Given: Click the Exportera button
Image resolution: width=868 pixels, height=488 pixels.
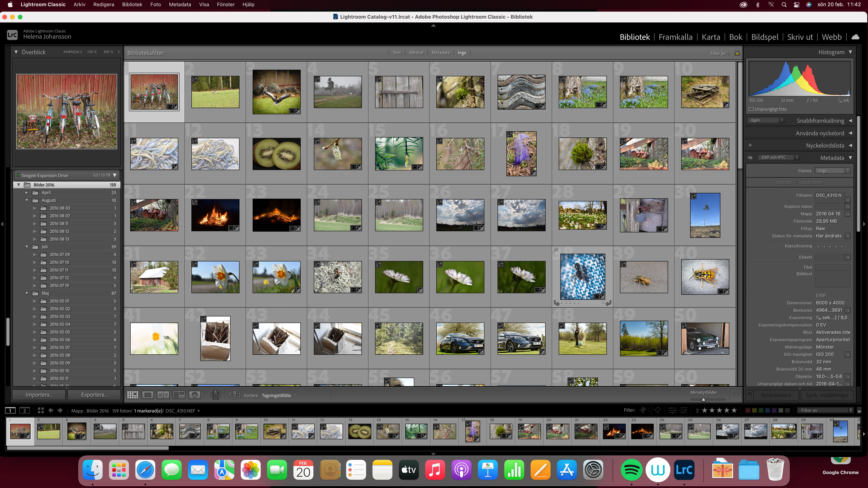Looking at the screenshot, I should click(x=94, y=395).
